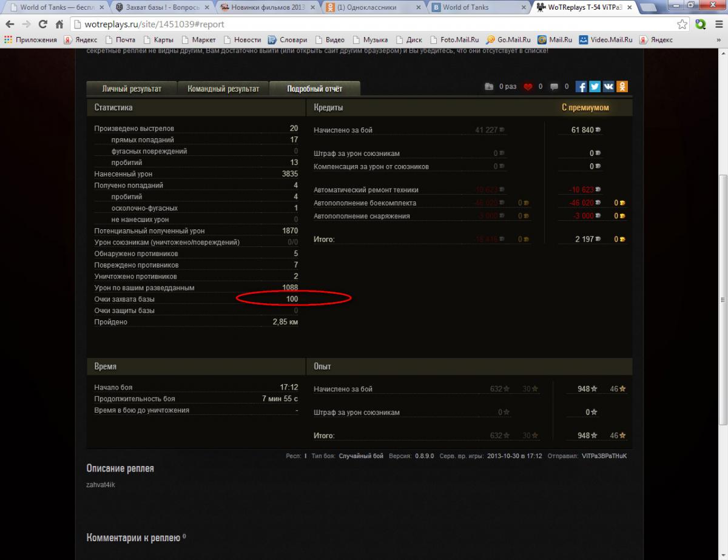Reload the page
This screenshot has width=728, height=560.
(x=42, y=24)
